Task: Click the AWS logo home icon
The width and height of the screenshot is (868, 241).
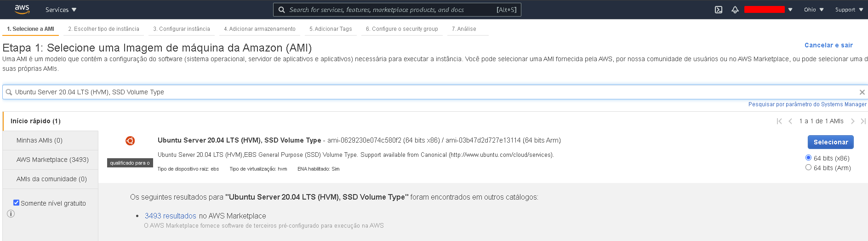Action: [x=22, y=9]
